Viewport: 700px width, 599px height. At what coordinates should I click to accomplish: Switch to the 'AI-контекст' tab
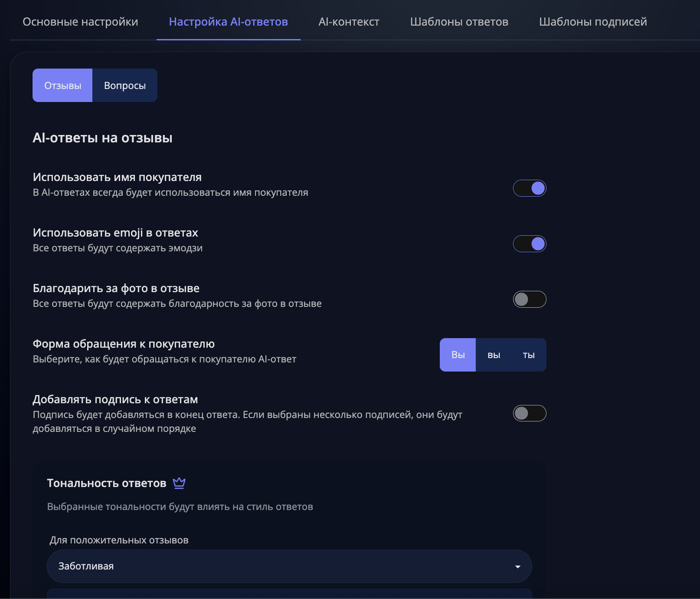pyautogui.click(x=349, y=22)
